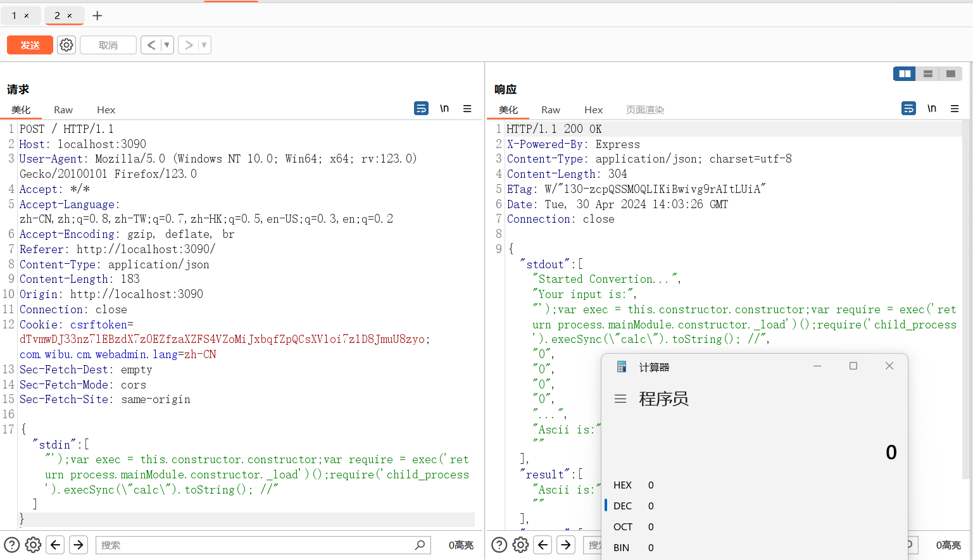Screen dimensions: 973x560
Task: Minimize the Calculator window
Action: pyautogui.click(x=817, y=366)
